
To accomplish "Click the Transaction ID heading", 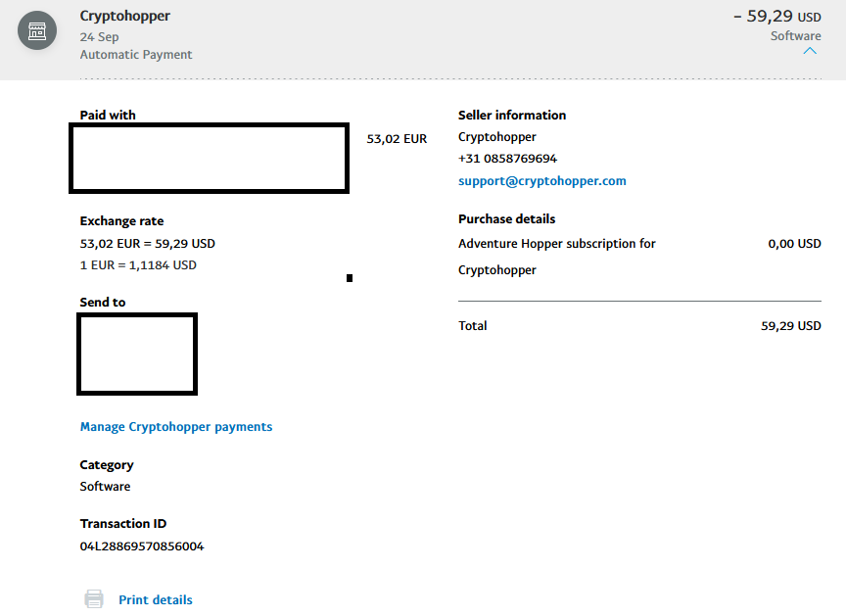I will pos(123,524).
